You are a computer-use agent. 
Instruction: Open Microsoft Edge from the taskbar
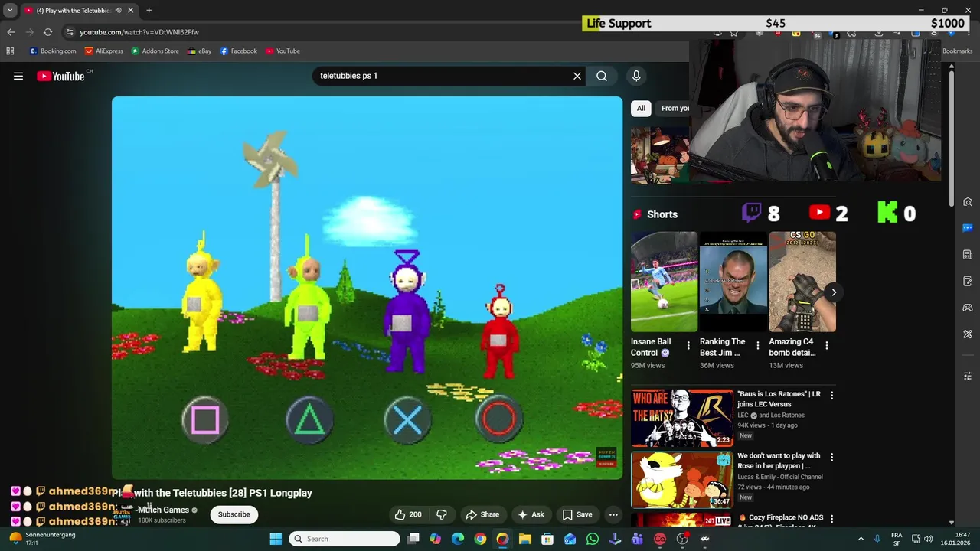[458, 539]
